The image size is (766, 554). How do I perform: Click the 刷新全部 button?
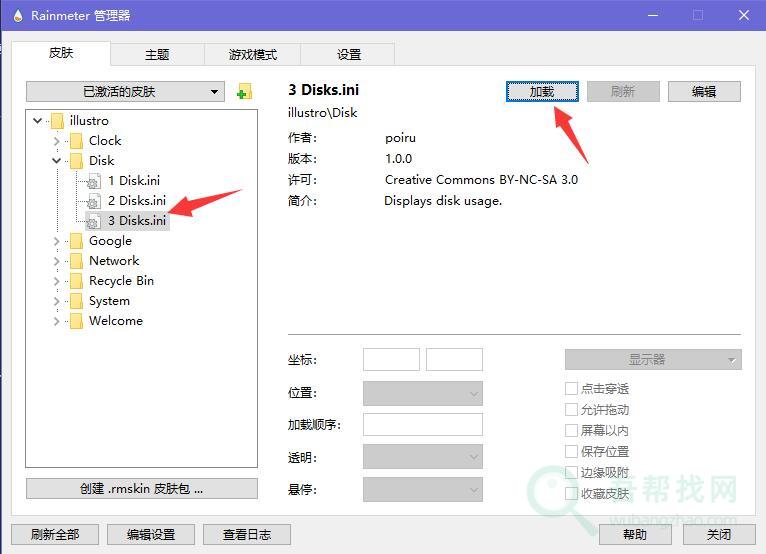[x=55, y=535]
